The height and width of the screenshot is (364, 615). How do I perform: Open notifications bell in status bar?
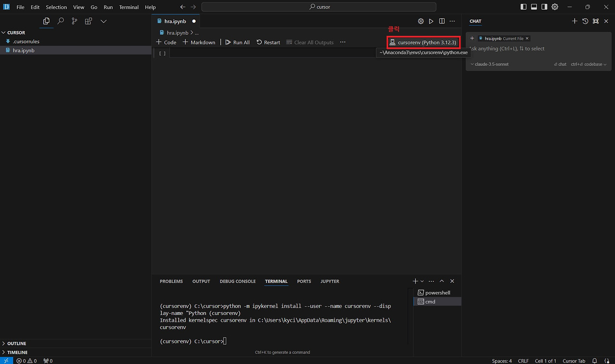click(594, 361)
